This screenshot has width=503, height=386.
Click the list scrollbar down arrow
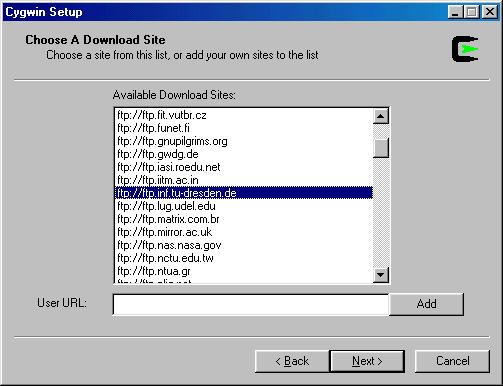[381, 275]
